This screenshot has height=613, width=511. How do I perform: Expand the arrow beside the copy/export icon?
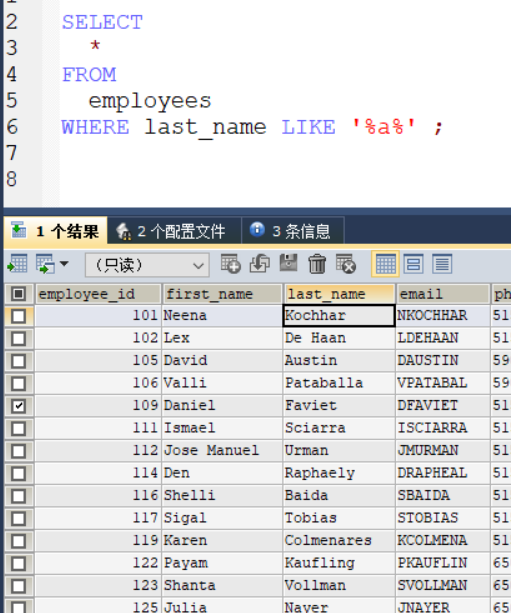[65, 264]
